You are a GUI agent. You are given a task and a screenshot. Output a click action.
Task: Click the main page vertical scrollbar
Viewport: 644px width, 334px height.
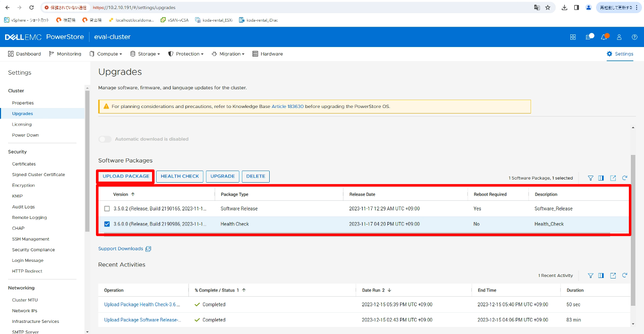point(633,230)
